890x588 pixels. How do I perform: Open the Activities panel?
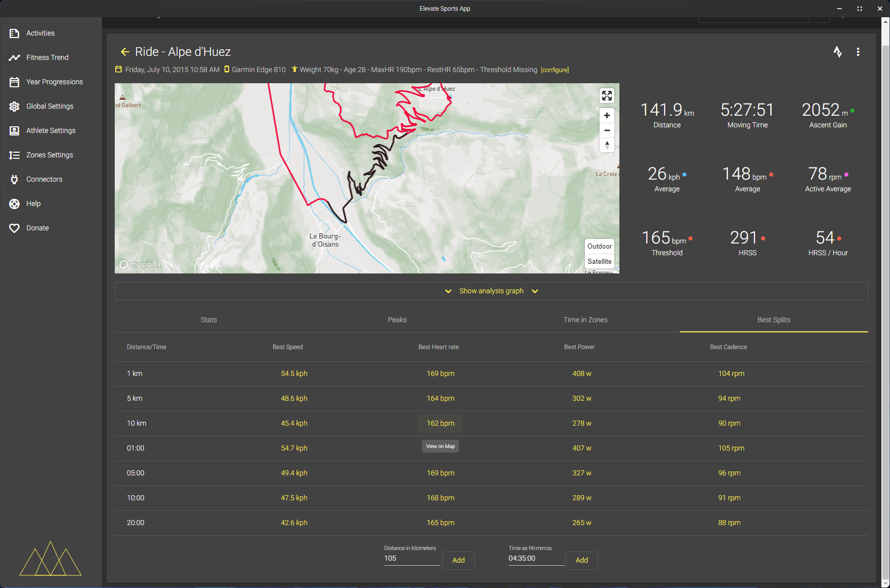tap(40, 33)
